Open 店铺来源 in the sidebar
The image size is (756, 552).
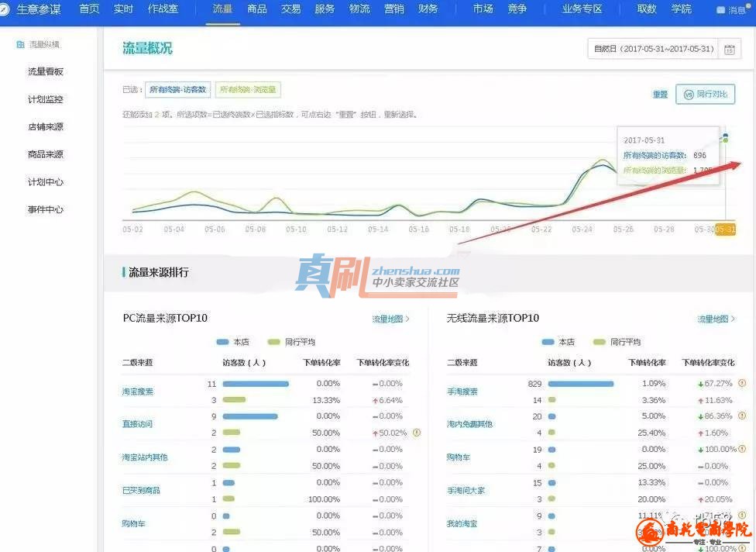46,127
